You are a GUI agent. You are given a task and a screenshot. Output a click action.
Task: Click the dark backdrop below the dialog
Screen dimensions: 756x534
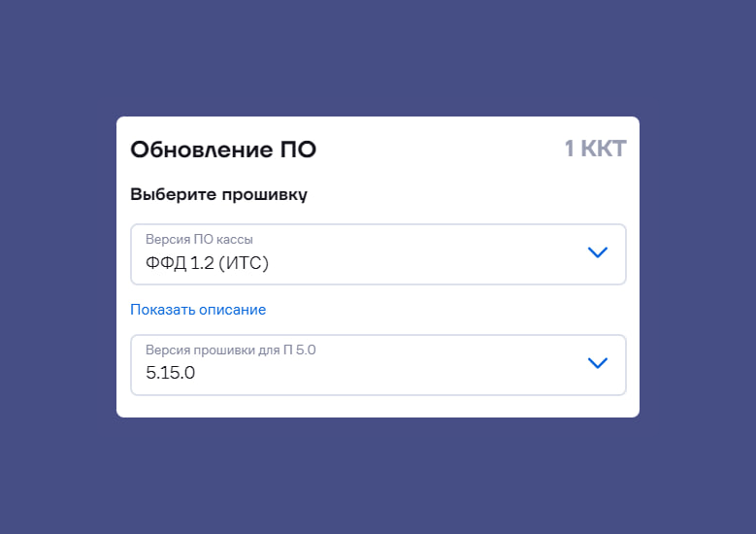tap(378, 476)
